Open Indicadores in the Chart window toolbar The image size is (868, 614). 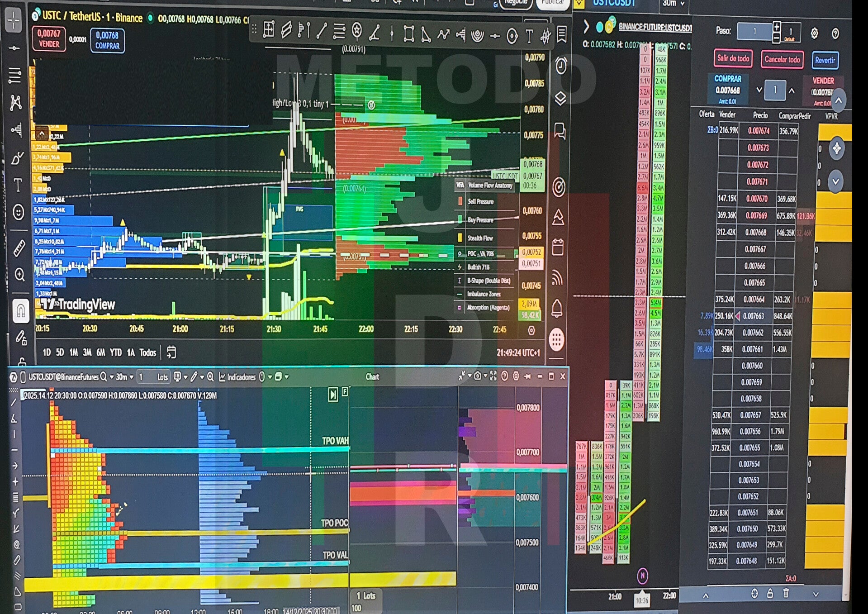point(237,377)
